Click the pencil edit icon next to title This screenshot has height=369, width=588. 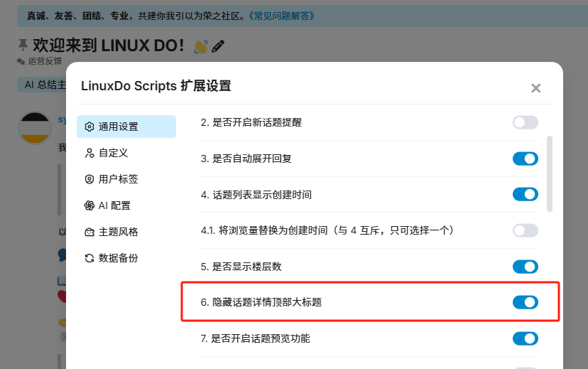218,46
